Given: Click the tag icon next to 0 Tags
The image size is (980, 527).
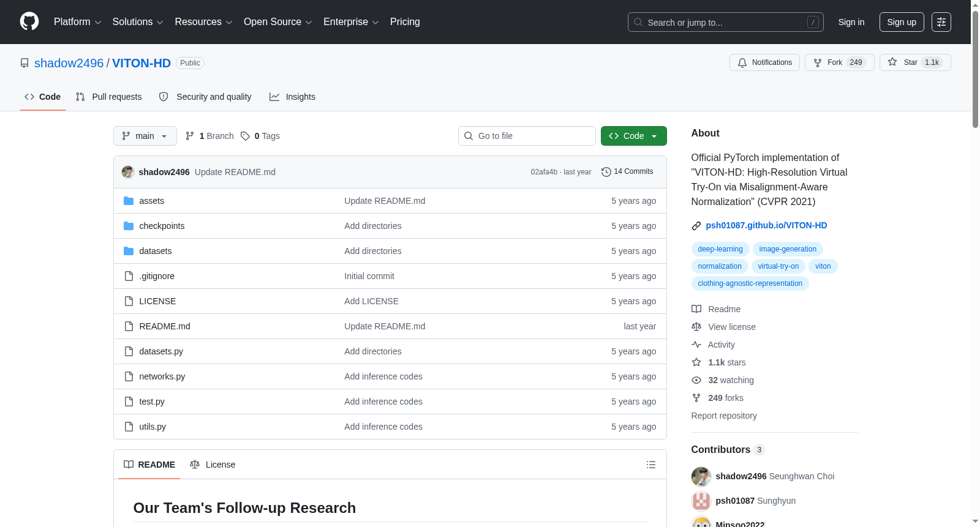Looking at the screenshot, I should tap(245, 136).
